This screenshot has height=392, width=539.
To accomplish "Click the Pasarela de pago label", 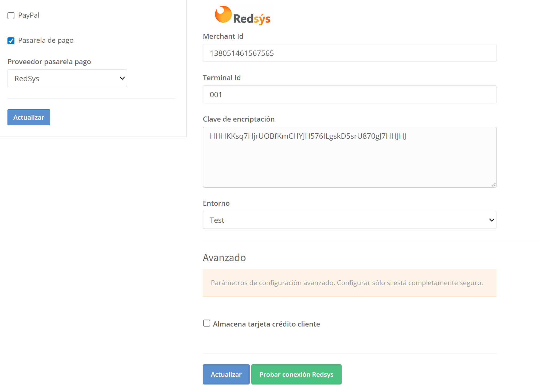I will point(46,40).
